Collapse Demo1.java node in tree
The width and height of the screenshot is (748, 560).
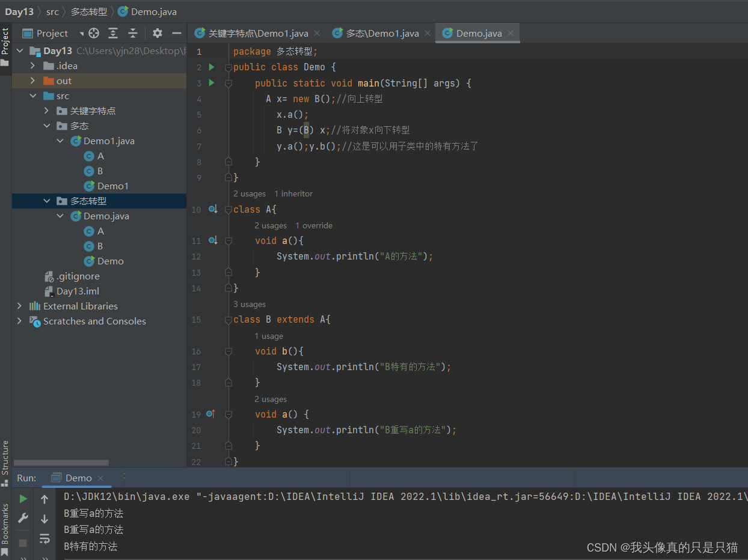click(60, 141)
